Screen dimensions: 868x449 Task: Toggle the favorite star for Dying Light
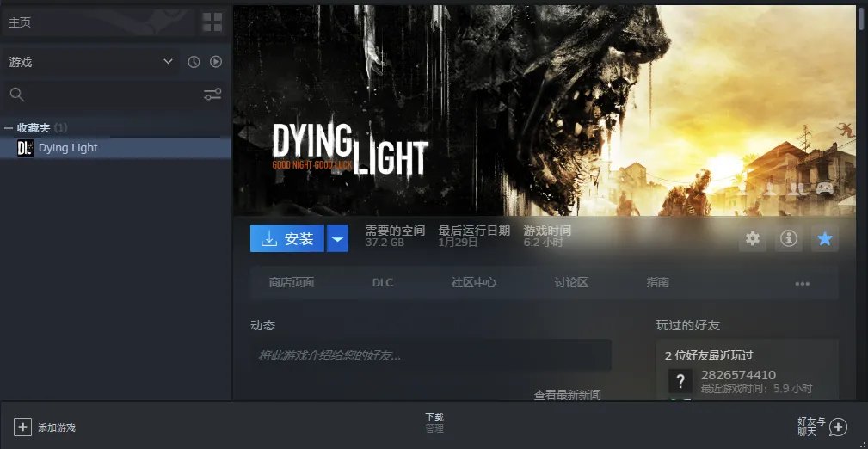coord(824,239)
